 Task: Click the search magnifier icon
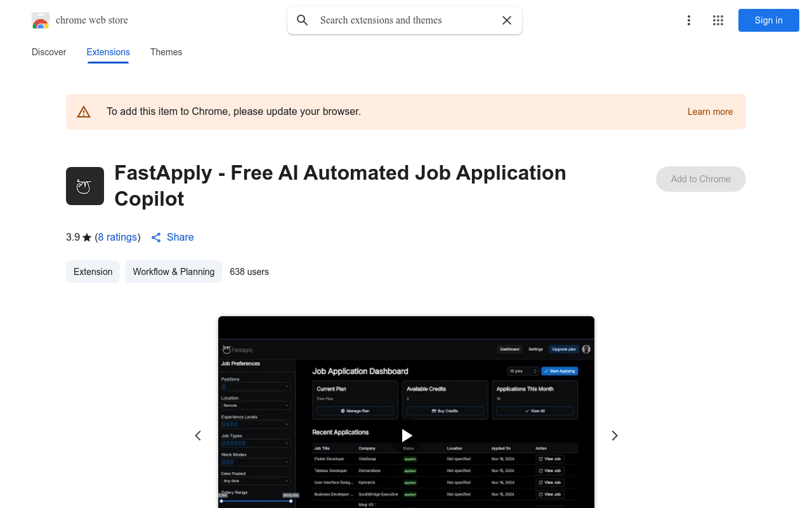303,20
